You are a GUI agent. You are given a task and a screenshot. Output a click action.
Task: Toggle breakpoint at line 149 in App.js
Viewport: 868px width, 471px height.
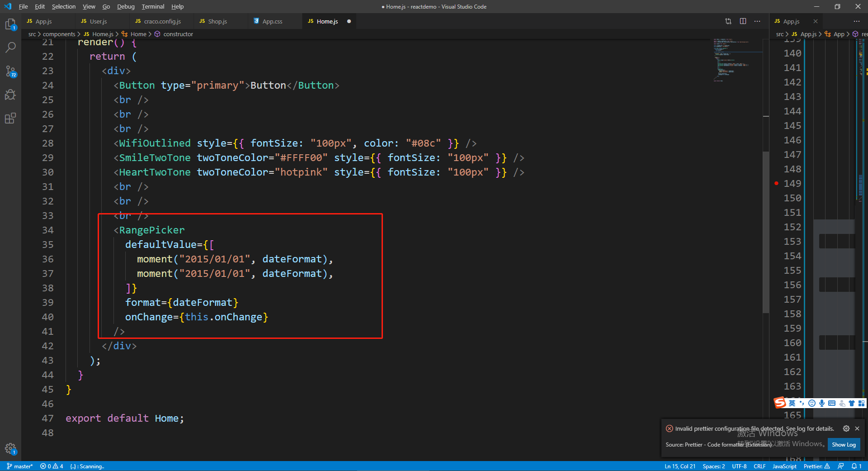(776, 183)
